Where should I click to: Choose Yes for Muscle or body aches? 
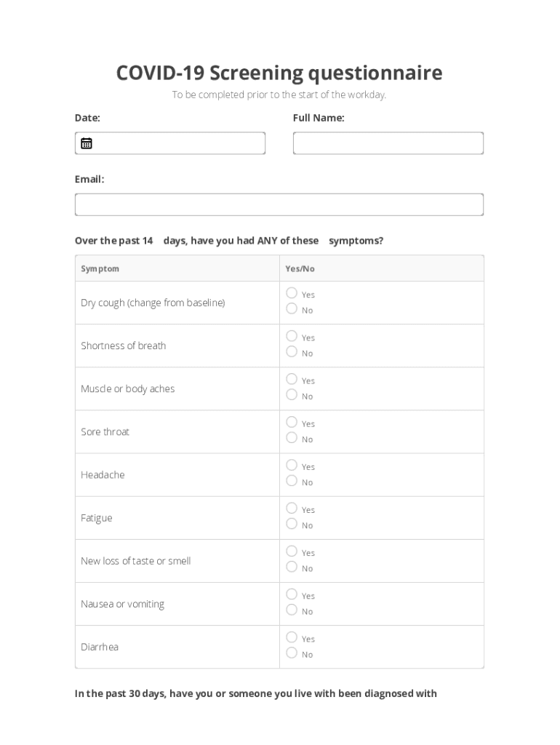[x=292, y=379]
